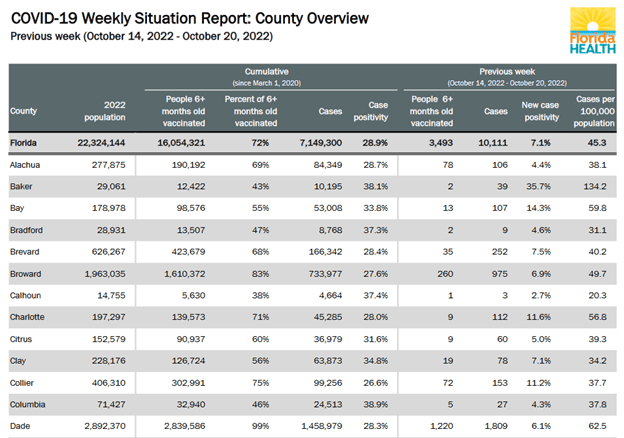Viewport: 624px width, 438px height.
Task: Click the COVID-19 Weekly Situation Report title
Action: pos(189,18)
